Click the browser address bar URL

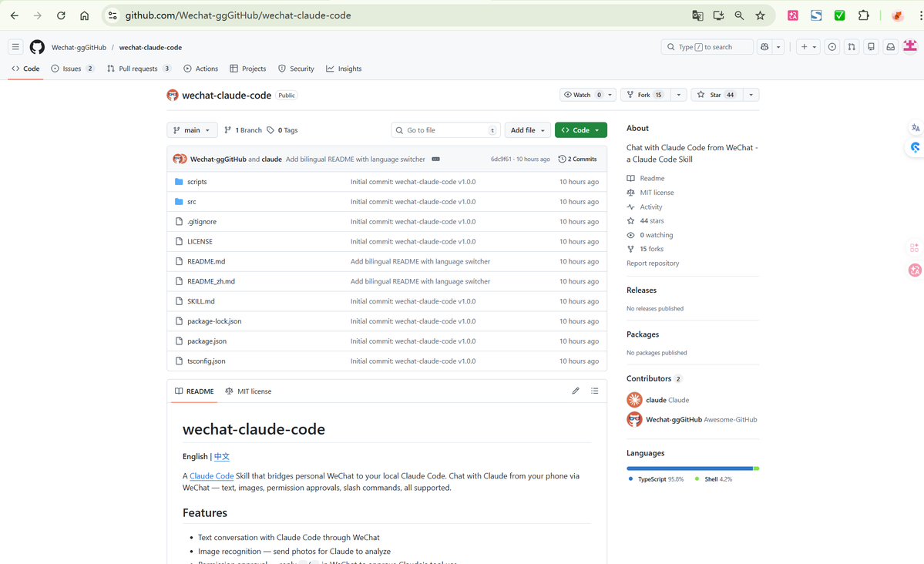coord(238,16)
